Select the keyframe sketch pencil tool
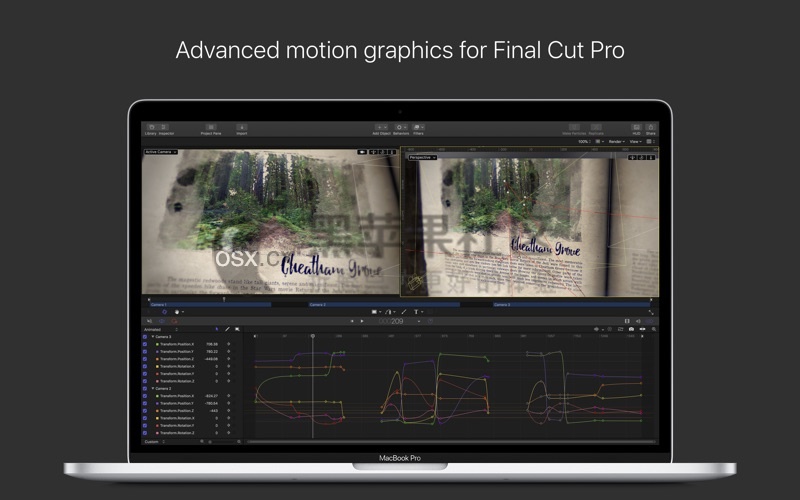This screenshot has width=800, height=500. click(227, 330)
